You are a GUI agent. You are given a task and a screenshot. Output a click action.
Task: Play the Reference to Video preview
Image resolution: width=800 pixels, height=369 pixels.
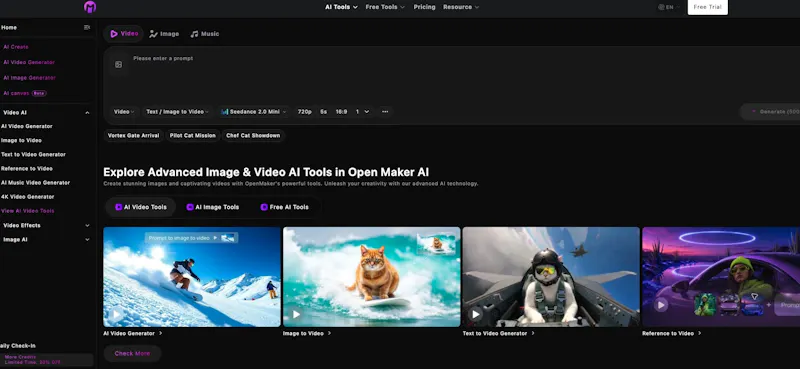[661, 305]
